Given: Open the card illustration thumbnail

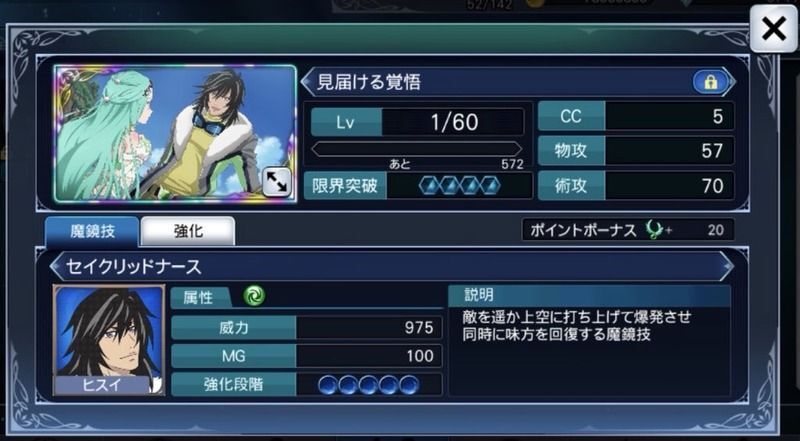Looking at the screenshot, I should click(175, 134).
